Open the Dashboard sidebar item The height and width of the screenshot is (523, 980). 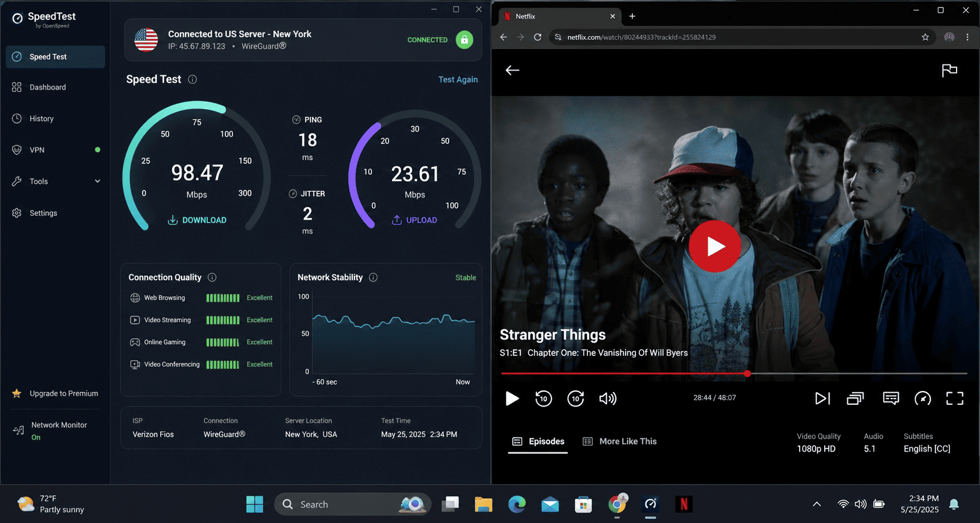55,87
